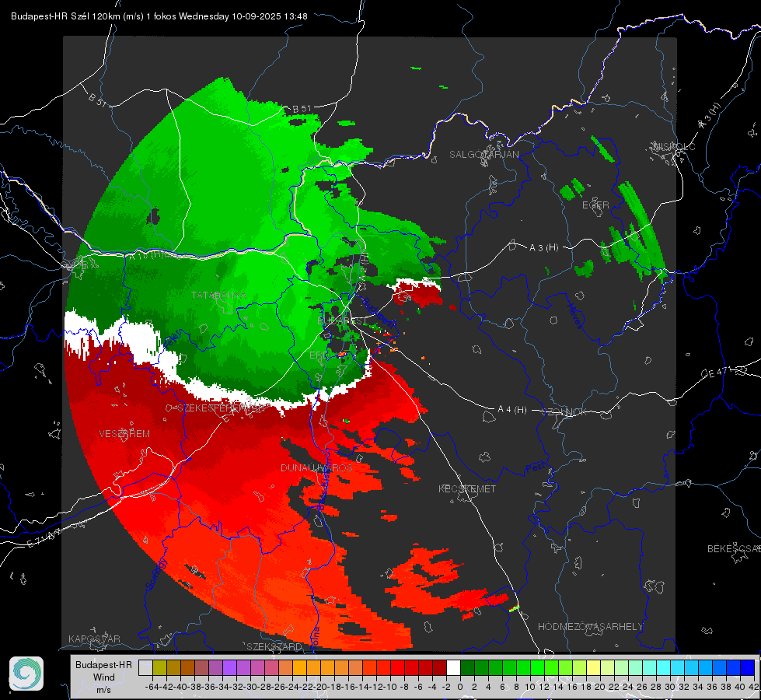This screenshot has width=761, height=700.
Task: Select the pale yellow swatch in the legend
Action: [x=593, y=667]
